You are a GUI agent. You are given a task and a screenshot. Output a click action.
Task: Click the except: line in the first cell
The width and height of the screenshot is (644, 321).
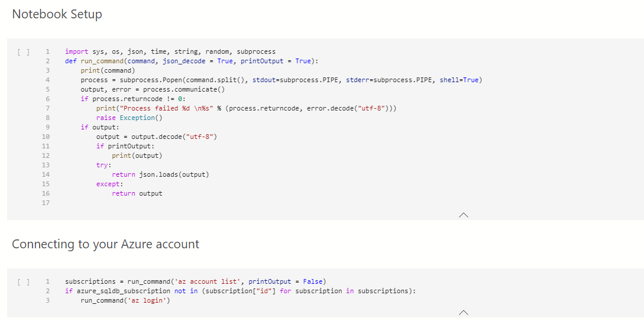click(x=106, y=184)
